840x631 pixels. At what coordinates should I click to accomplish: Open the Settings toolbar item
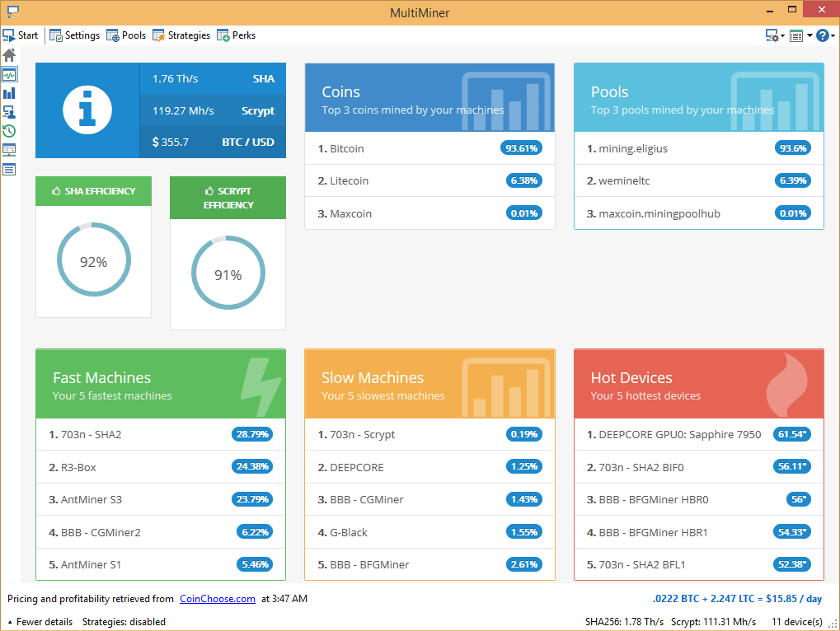click(74, 35)
